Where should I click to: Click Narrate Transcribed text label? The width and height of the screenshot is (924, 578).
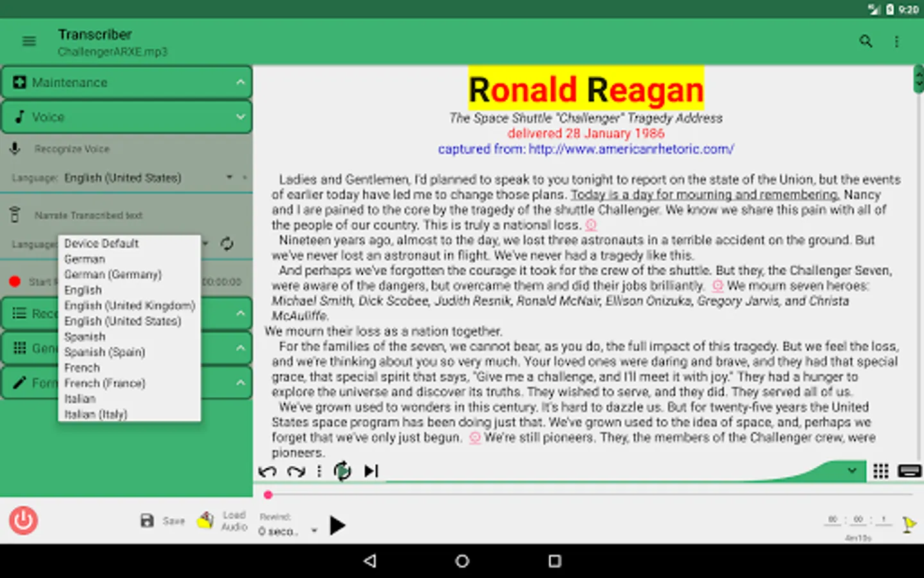tap(89, 215)
